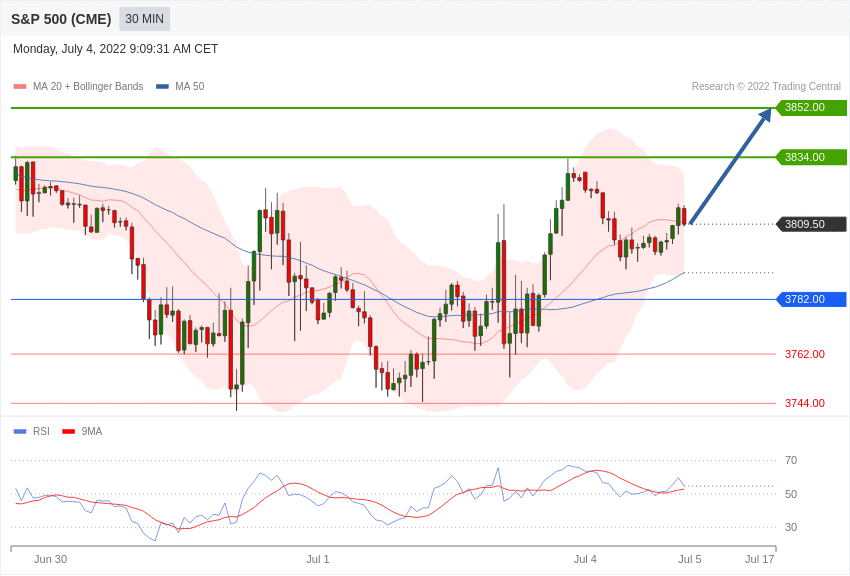Click the 3809.50 current price label
The image size is (850, 576).
coord(812,224)
